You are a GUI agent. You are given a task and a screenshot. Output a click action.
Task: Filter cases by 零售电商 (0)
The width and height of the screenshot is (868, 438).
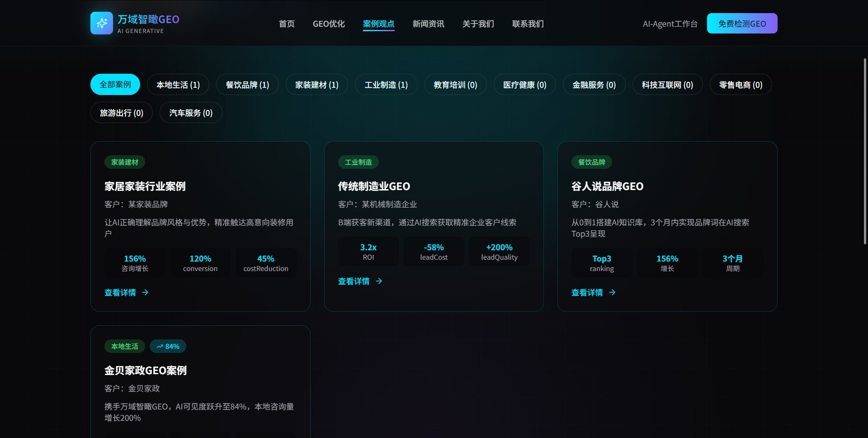click(741, 85)
